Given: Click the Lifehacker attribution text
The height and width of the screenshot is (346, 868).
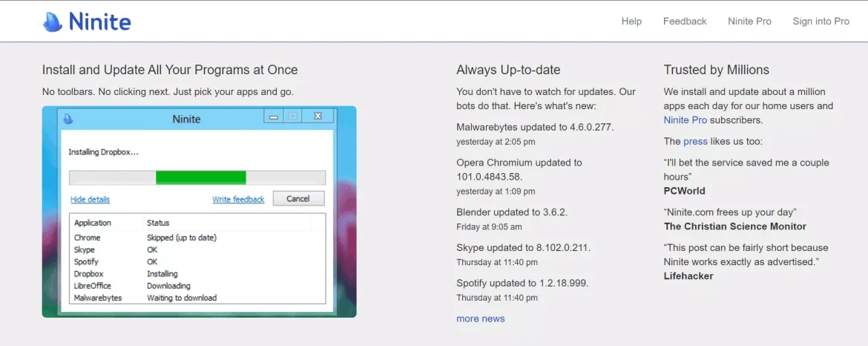Looking at the screenshot, I should [x=688, y=275].
